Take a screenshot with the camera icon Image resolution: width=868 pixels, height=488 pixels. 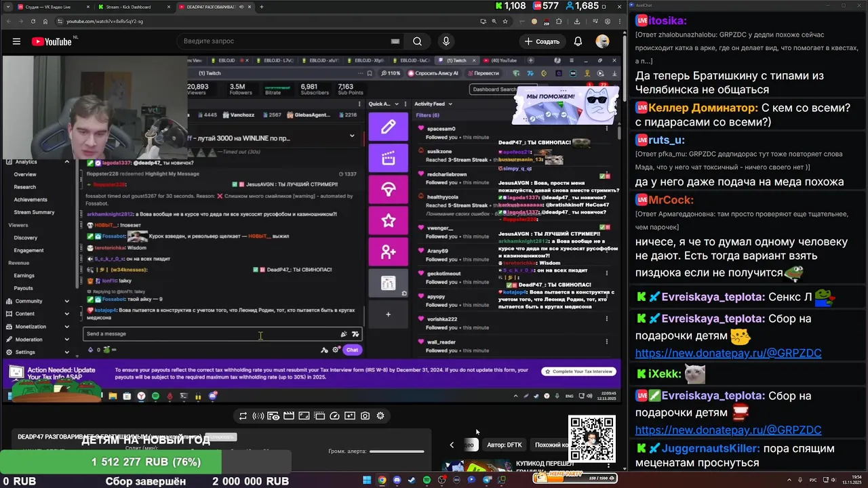click(x=366, y=416)
